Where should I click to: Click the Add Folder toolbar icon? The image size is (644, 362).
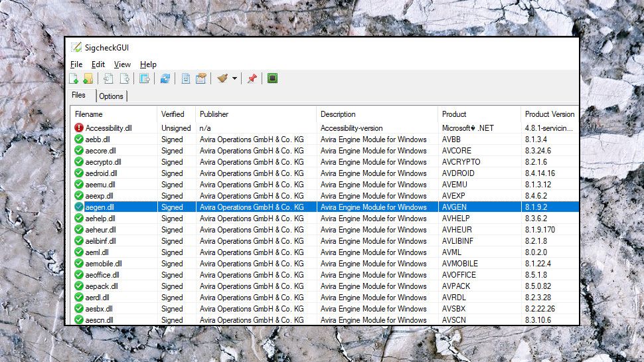pyautogui.click(x=88, y=78)
